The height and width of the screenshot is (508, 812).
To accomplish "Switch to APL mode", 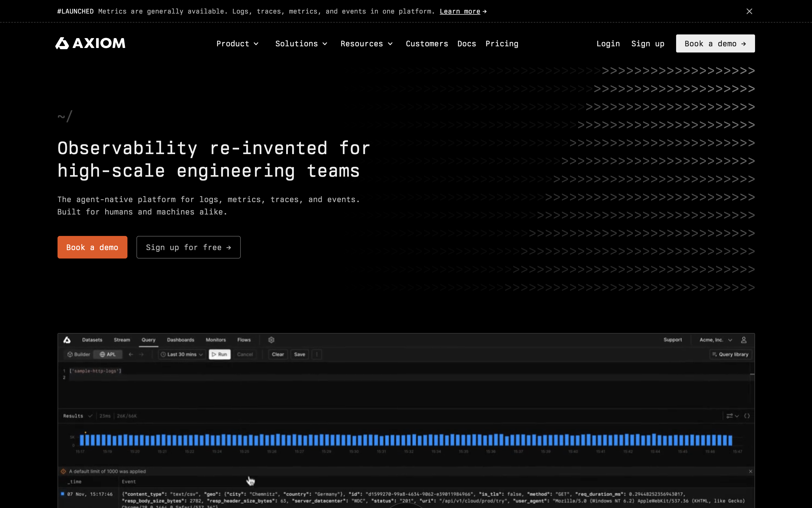I will pyautogui.click(x=108, y=354).
